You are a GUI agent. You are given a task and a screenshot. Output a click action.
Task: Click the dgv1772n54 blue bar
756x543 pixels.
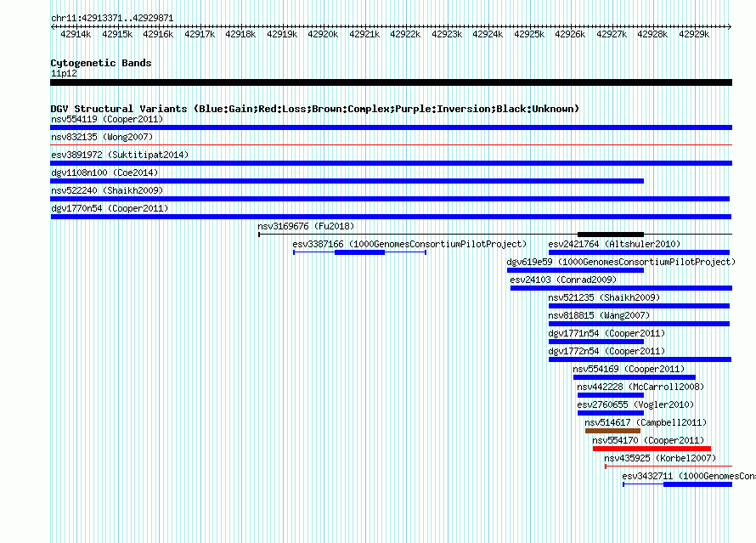click(x=640, y=359)
